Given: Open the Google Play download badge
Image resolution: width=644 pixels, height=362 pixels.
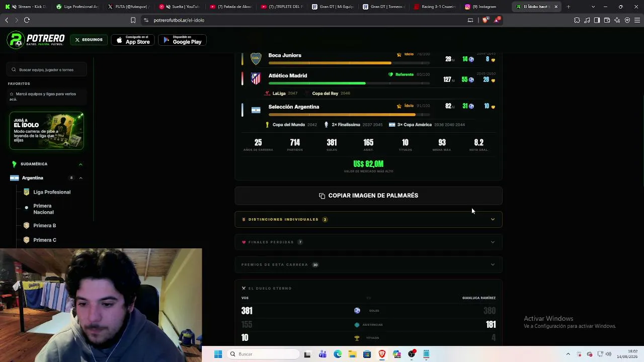Looking at the screenshot, I should tap(182, 40).
